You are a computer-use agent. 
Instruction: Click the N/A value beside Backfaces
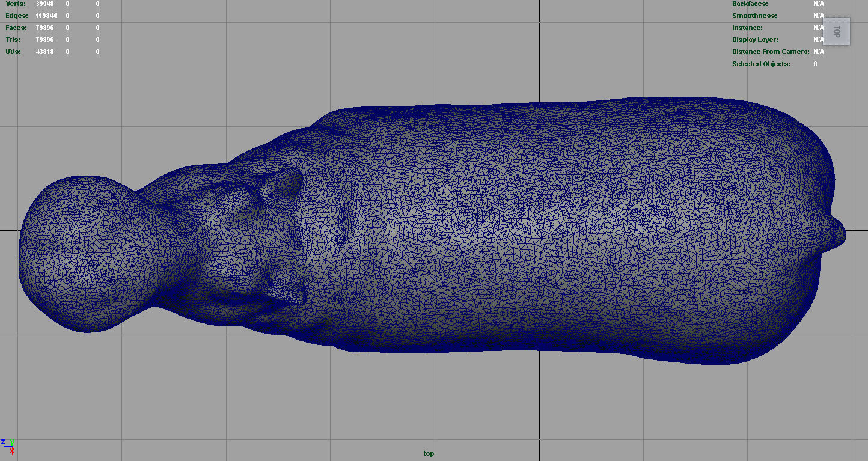pos(819,4)
